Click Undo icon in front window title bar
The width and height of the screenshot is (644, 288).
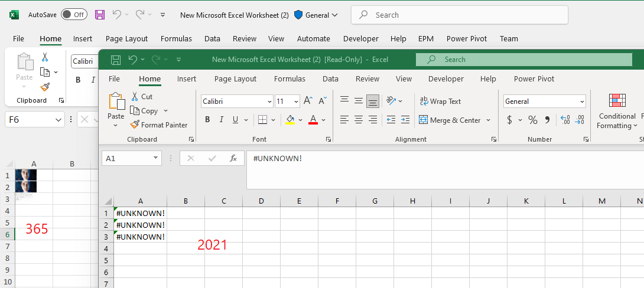coord(132,60)
